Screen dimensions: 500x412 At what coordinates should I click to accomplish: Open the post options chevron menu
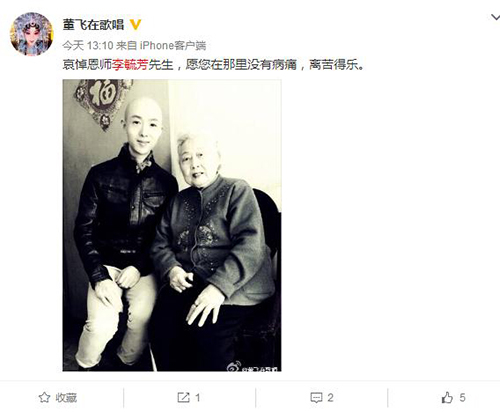(x=495, y=17)
